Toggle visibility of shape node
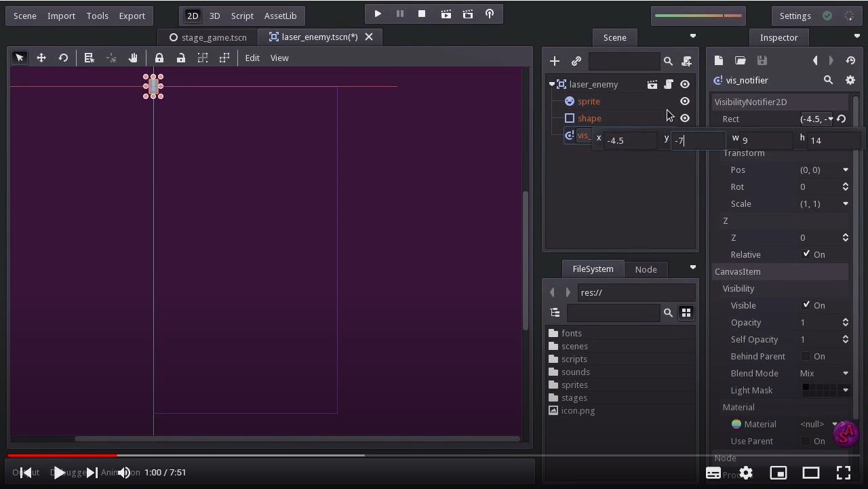 coord(685,118)
